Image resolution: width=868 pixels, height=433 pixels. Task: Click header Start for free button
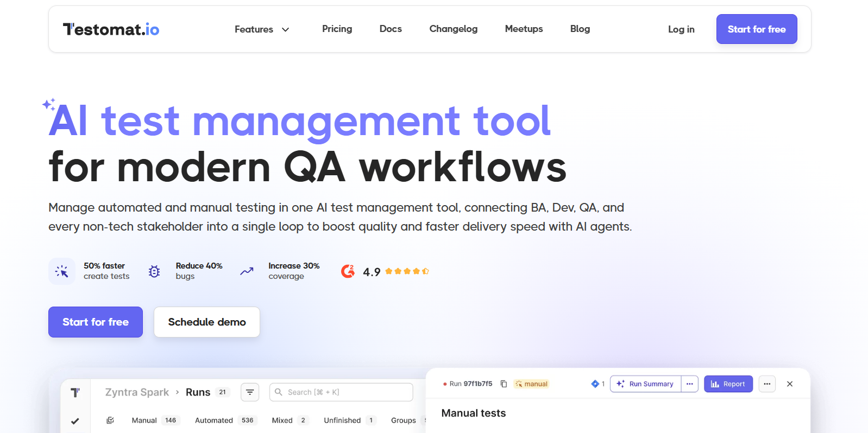pos(757,29)
